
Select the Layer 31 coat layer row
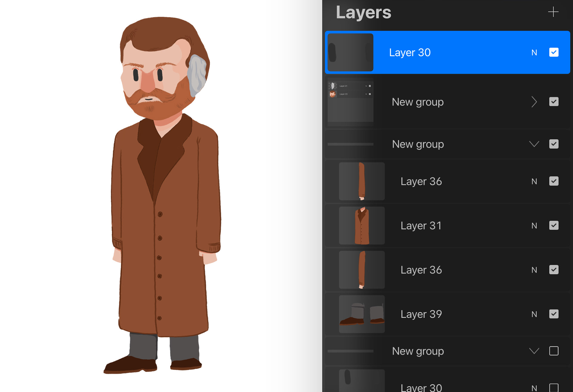tap(448, 225)
